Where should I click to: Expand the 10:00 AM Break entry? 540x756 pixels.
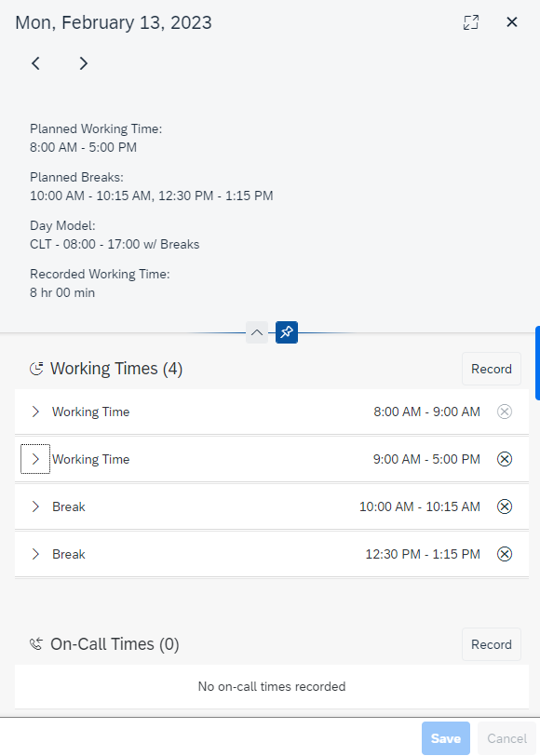coord(35,506)
